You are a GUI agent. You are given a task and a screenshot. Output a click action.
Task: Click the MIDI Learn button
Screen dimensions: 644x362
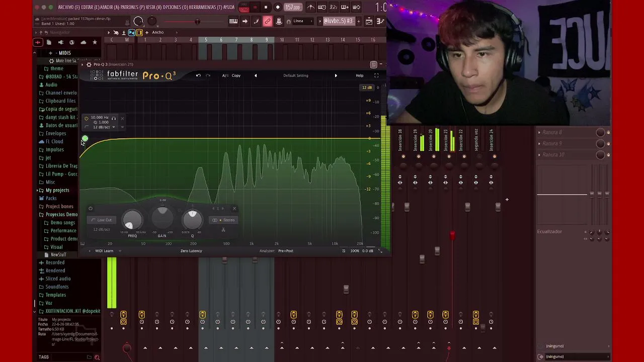(x=105, y=251)
